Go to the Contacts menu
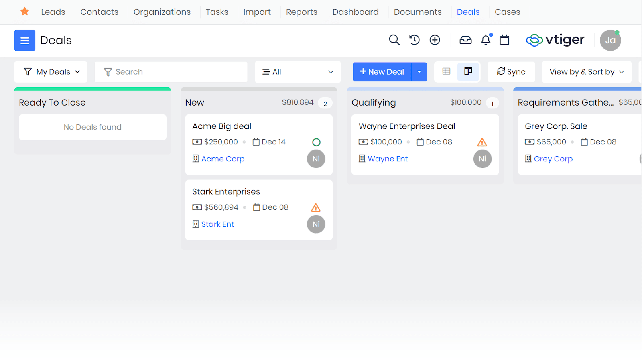642x364 pixels. [x=99, y=12]
